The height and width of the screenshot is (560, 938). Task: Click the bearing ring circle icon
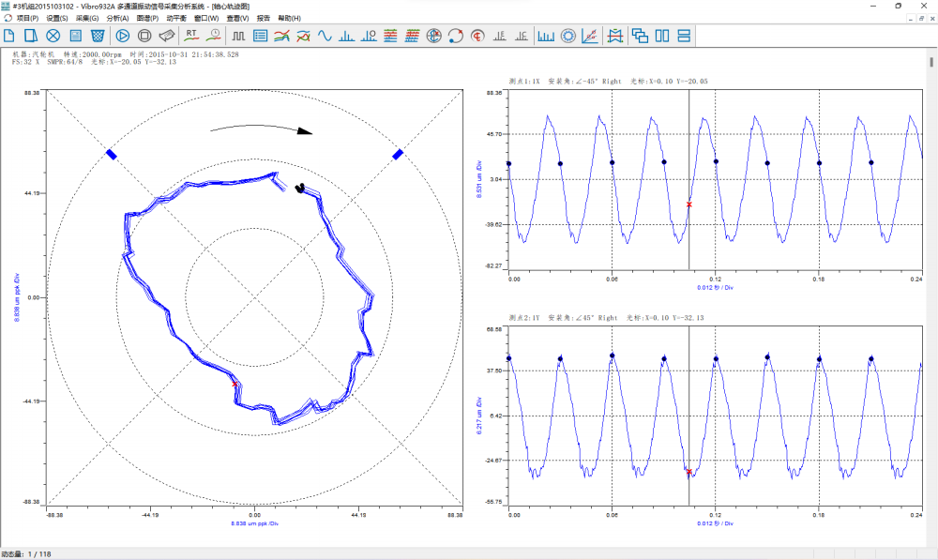tap(567, 36)
